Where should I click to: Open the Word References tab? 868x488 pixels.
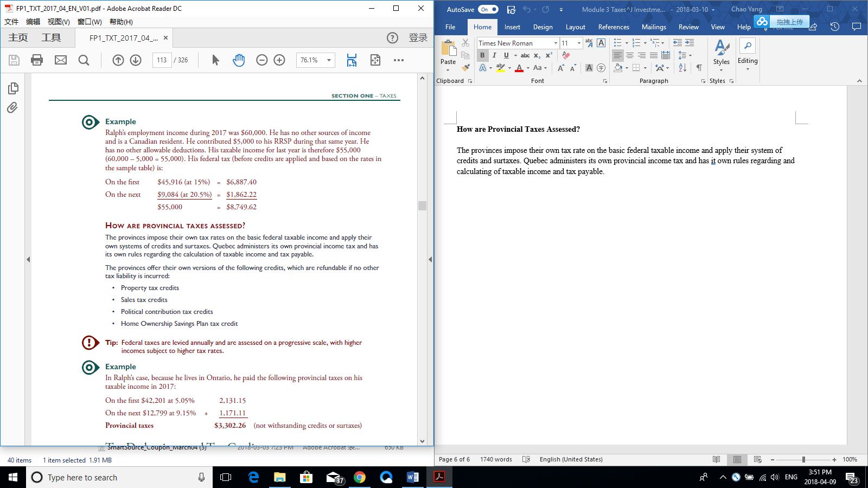coord(614,27)
